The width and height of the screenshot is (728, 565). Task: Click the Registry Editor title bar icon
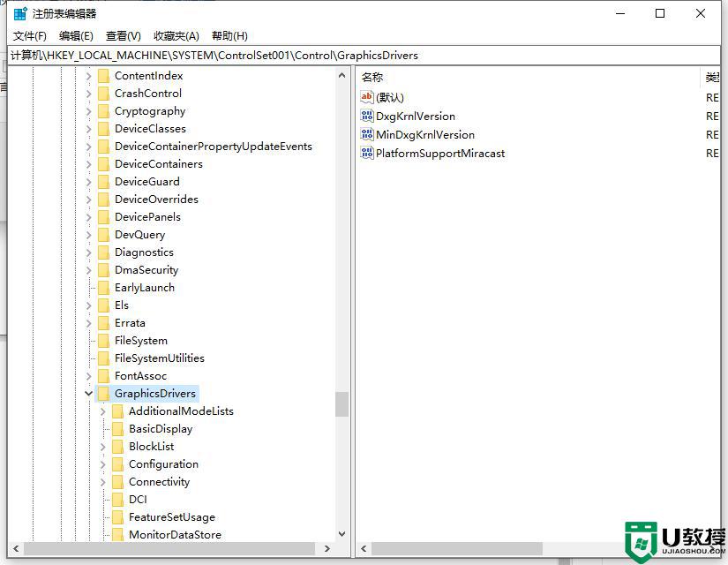click(x=20, y=13)
